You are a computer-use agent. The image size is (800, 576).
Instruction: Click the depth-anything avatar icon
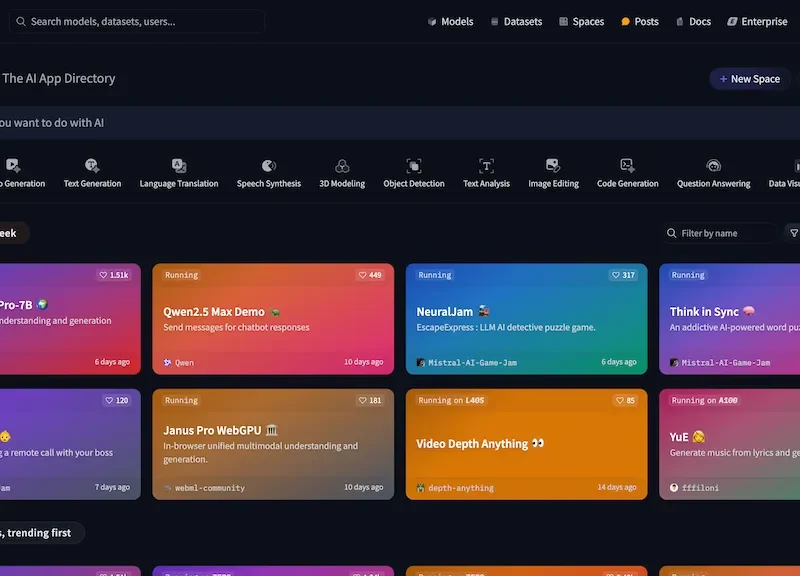420,488
